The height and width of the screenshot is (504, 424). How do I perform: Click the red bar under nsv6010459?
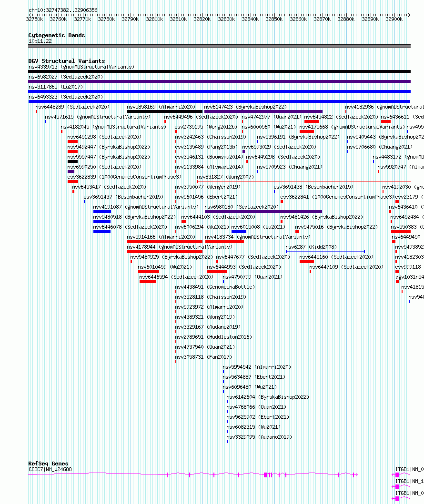click(x=149, y=271)
